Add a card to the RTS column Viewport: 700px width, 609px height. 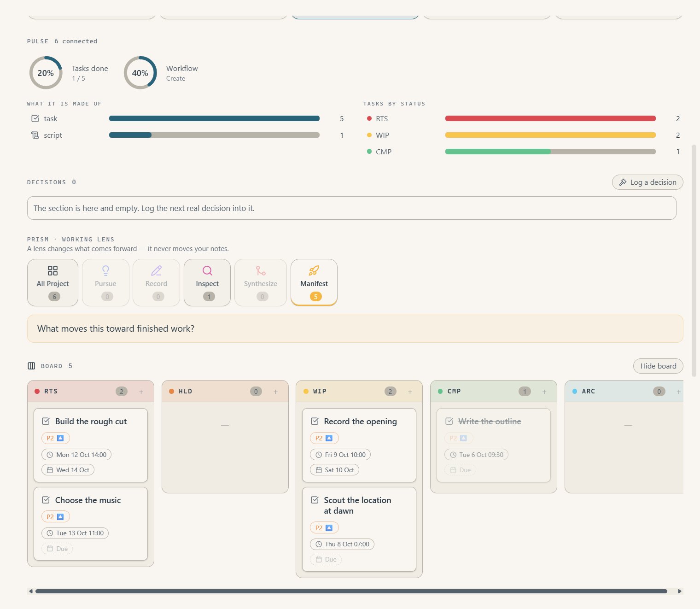pos(141,392)
